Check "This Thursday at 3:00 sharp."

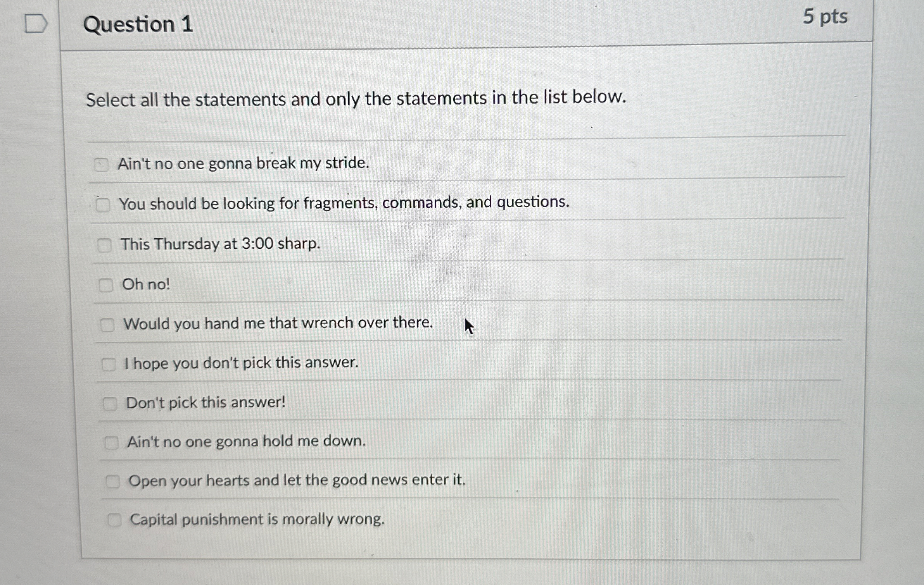point(105,244)
